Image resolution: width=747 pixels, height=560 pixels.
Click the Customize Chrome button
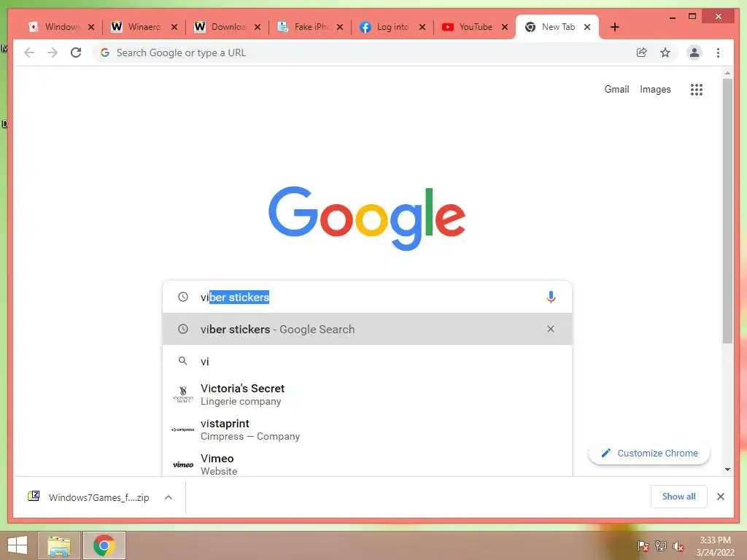pyautogui.click(x=649, y=453)
